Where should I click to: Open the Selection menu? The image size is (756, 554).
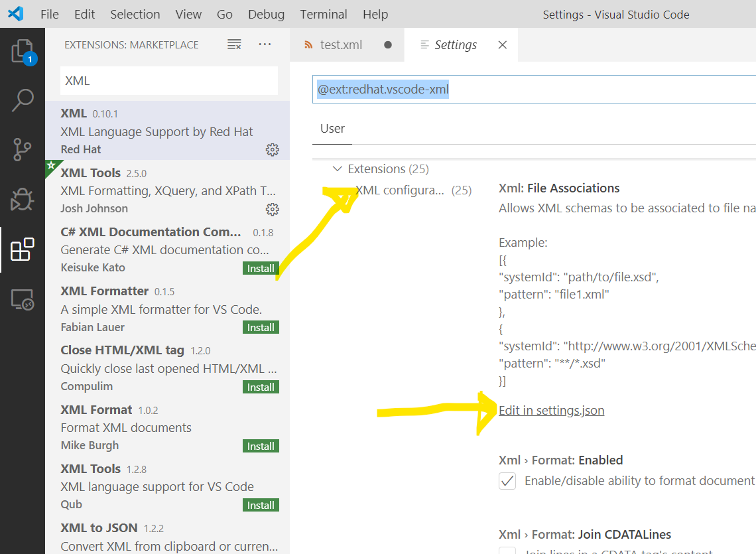135,15
